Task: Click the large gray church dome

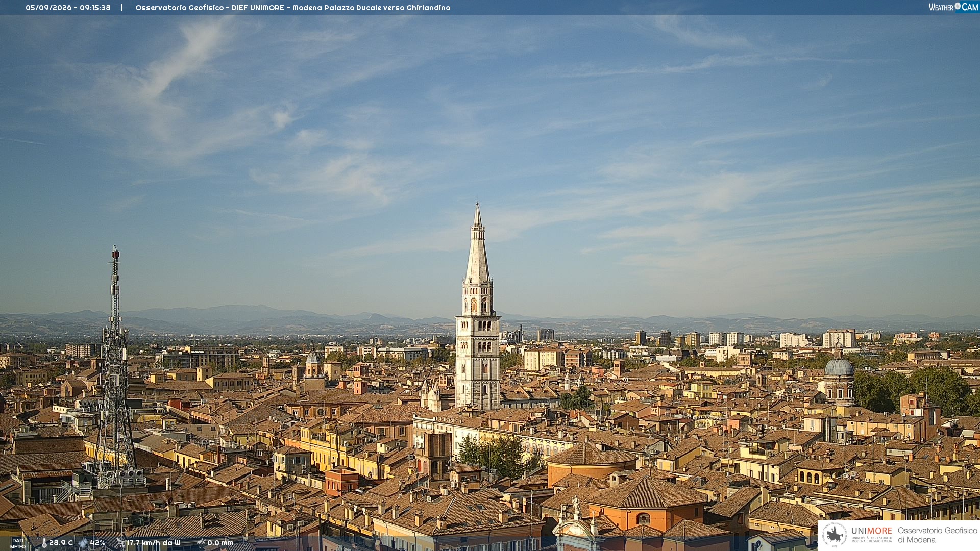Action: [839, 366]
